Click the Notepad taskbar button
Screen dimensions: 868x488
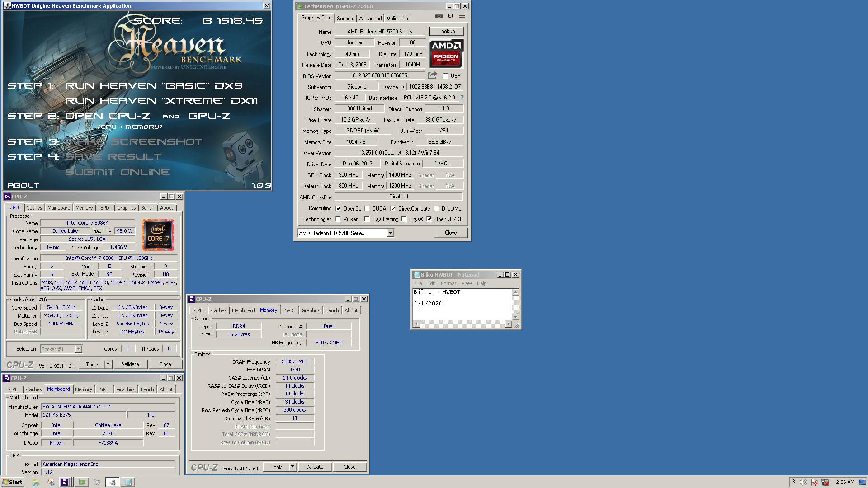point(128,482)
